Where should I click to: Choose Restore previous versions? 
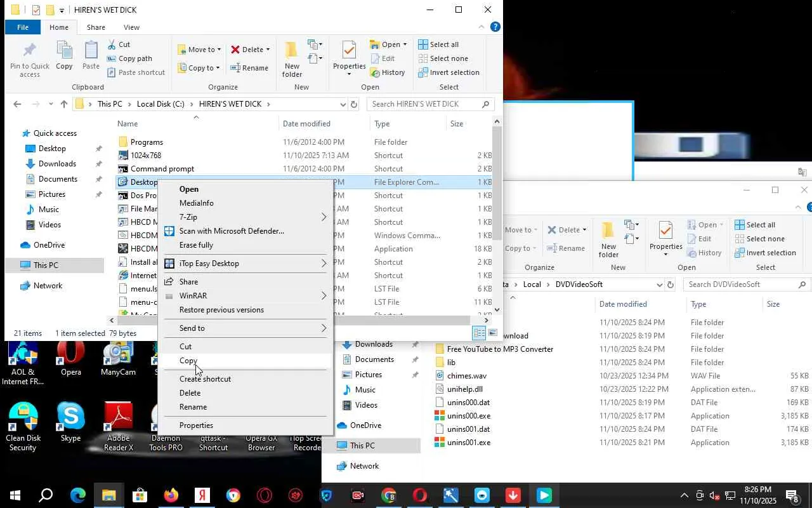221,310
